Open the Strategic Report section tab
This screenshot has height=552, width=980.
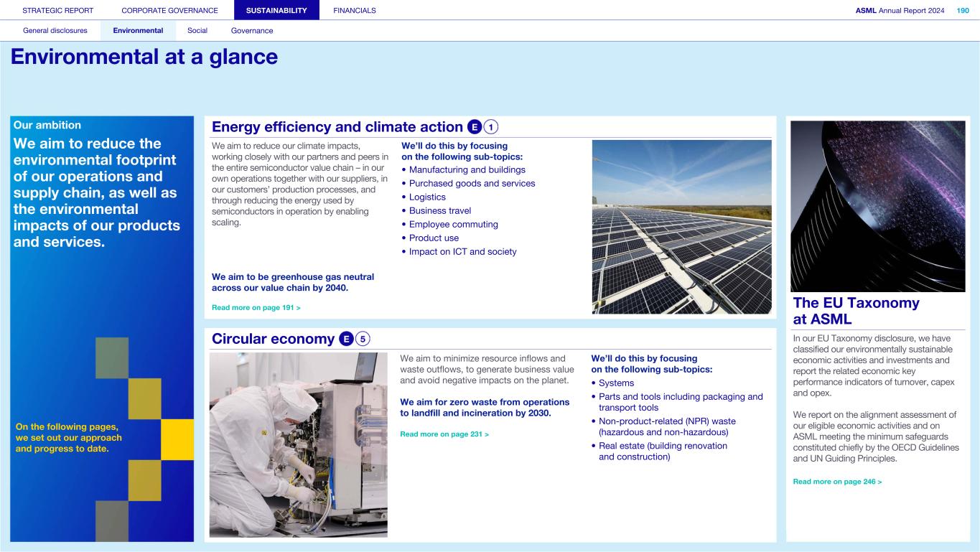pyautogui.click(x=58, y=10)
